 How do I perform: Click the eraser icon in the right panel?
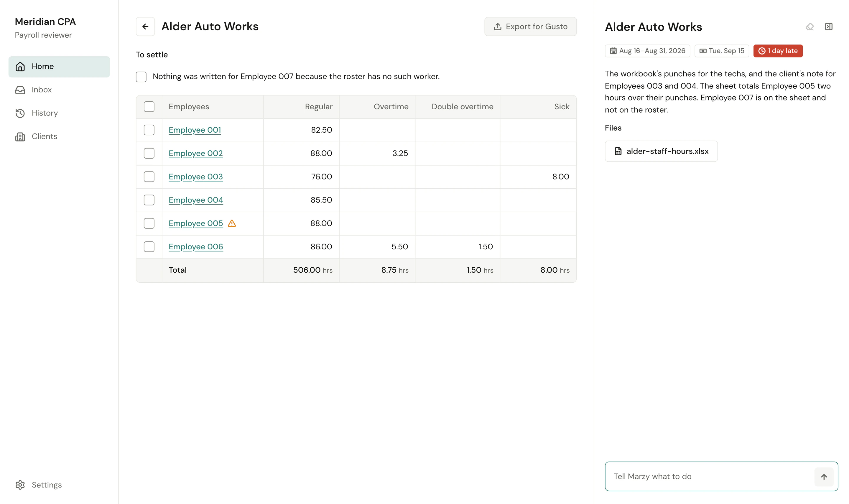pos(809,27)
